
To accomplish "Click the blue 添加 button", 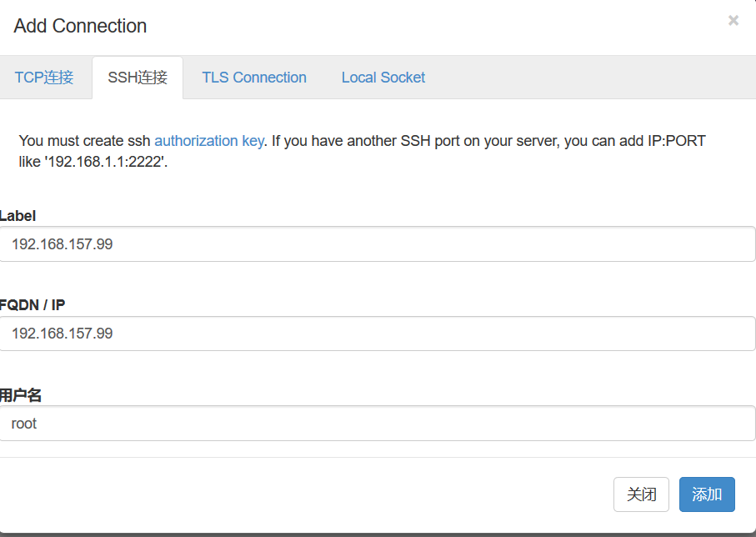I will tap(707, 494).
